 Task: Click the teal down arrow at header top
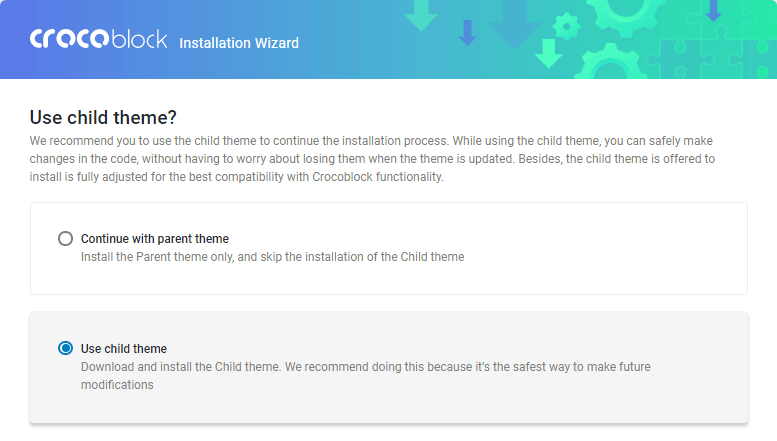(421, 15)
